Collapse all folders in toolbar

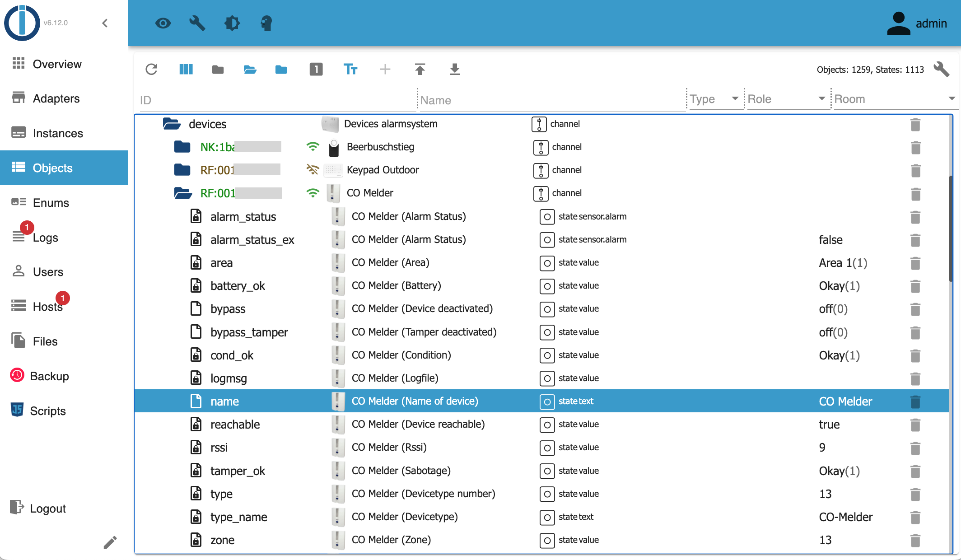coord(218,69)
